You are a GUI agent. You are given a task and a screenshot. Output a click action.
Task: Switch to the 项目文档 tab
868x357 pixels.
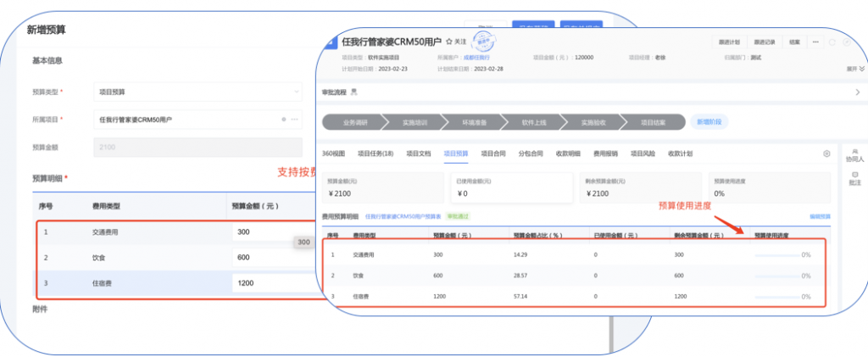419,153
